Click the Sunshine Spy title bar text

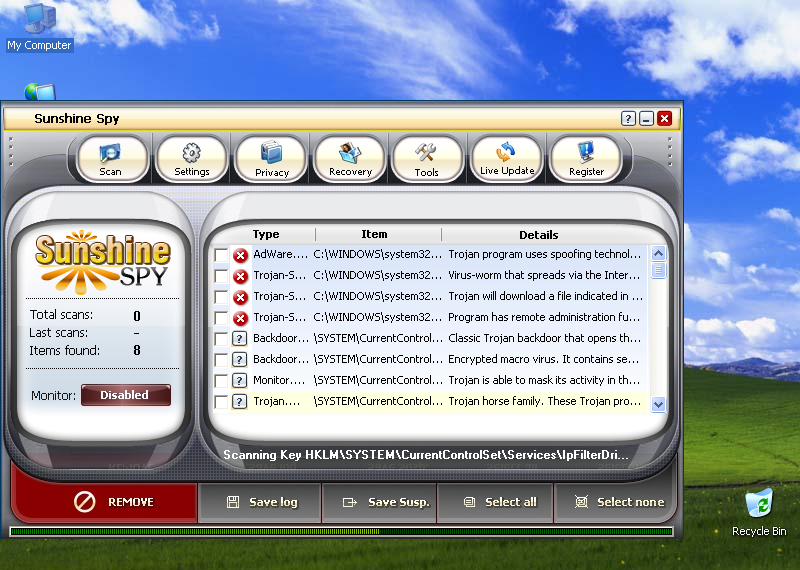(77, 119)
